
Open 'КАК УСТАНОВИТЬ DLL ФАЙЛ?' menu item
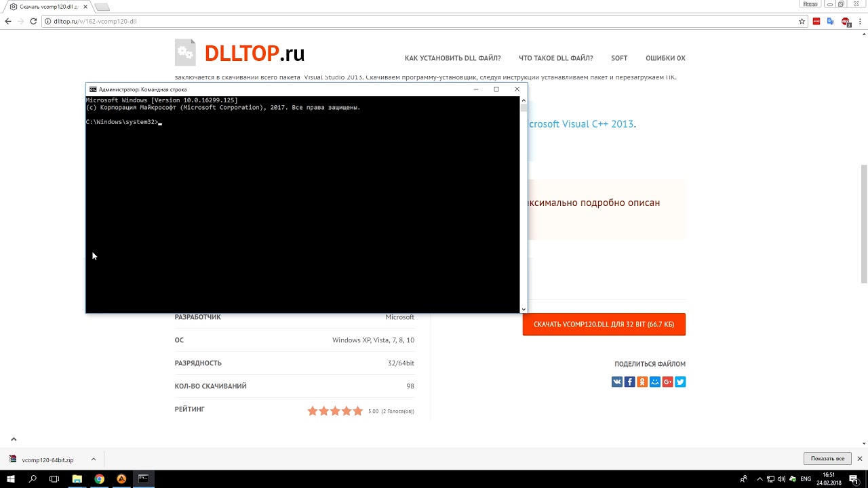coord(452,58)
